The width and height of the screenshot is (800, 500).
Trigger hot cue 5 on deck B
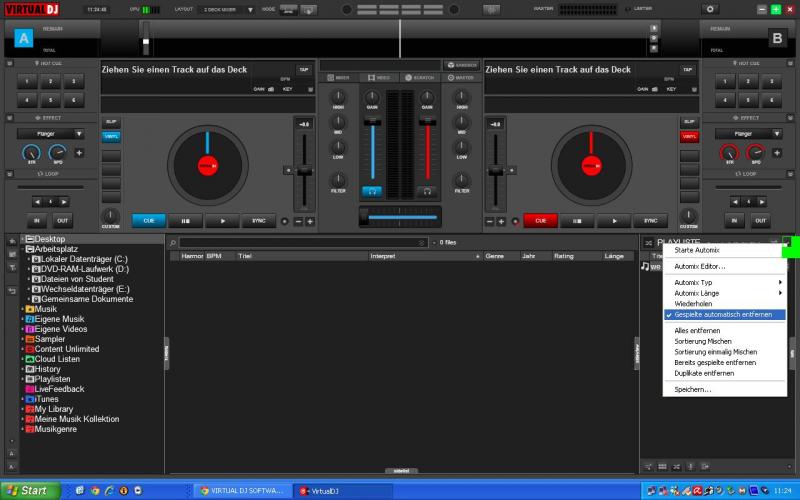coord(748,99)
